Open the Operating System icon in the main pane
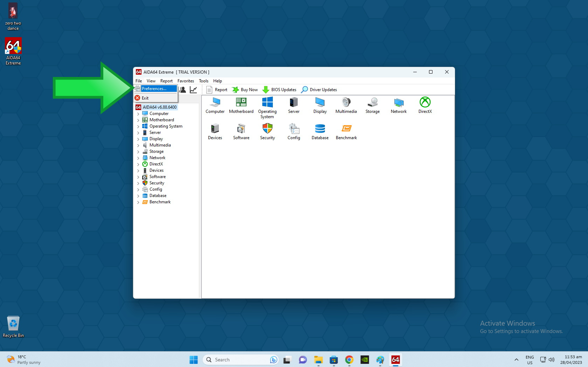This screenshot has width=588, height=367. click(267, 108)
